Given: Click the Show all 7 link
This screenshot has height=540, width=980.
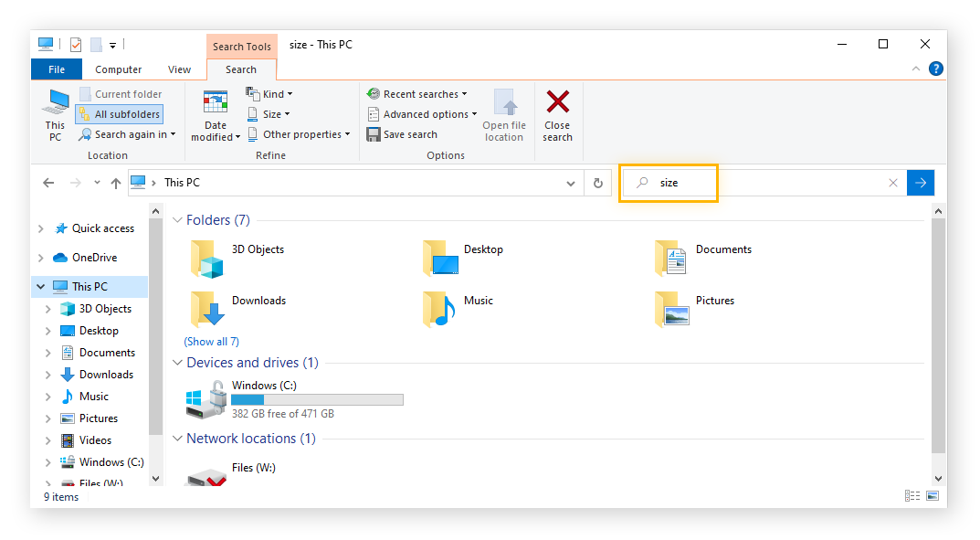Looking at the screenshot, I should (211, 341).
